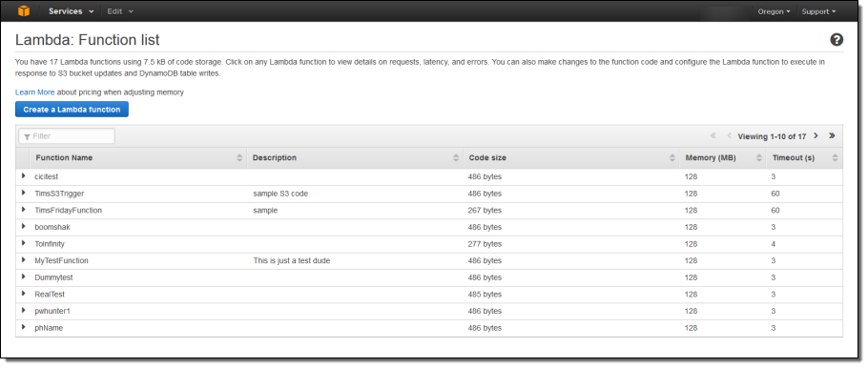This screenshot has width=868, height=368.
Task: Focus the Filter input field
Action: pos(67,136)
